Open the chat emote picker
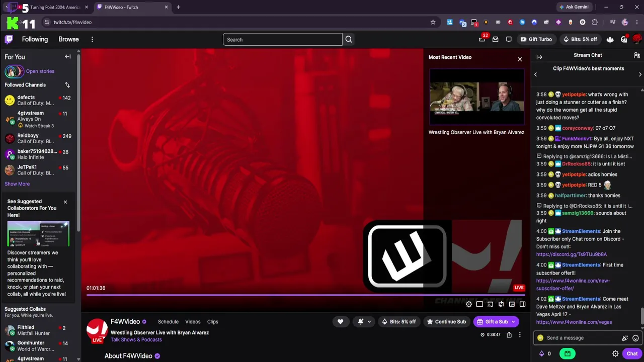The width and height of the screenshot is (644, 362). point(635,338)
